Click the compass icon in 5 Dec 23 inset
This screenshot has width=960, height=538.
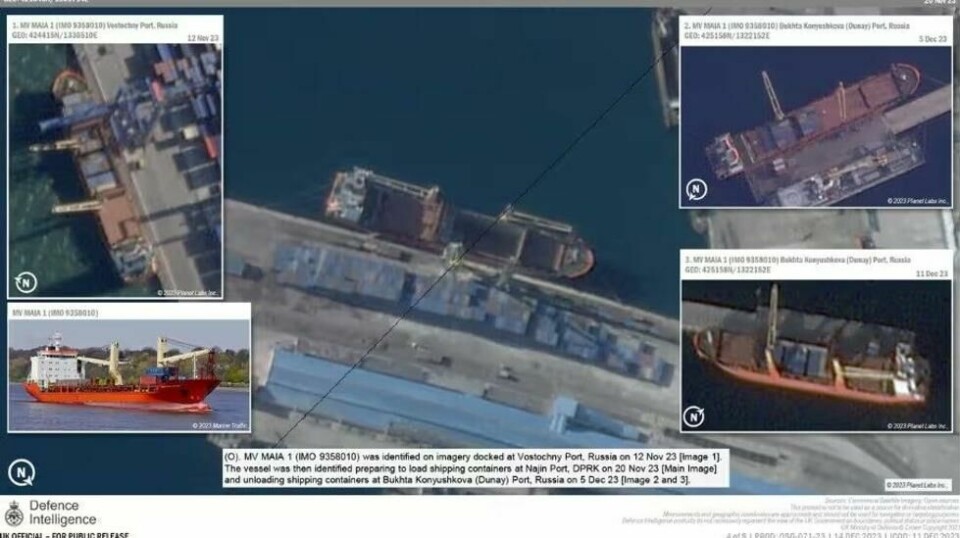tap(696, 189)
